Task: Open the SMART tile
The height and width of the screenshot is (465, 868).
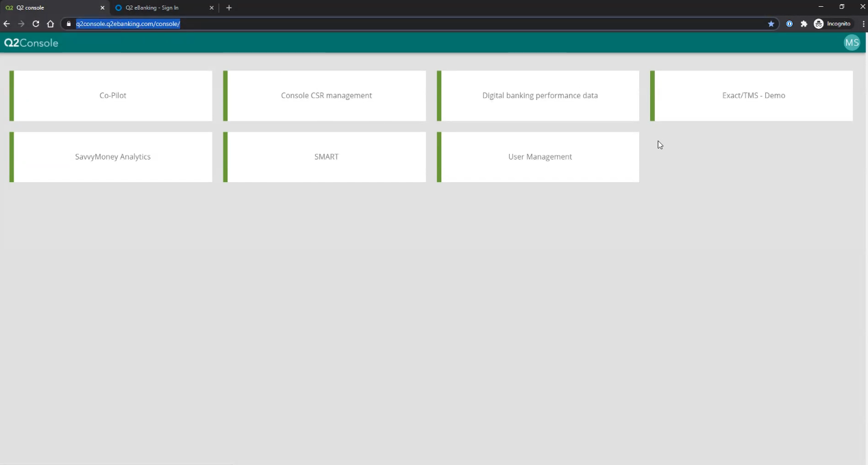Action: 326,157
